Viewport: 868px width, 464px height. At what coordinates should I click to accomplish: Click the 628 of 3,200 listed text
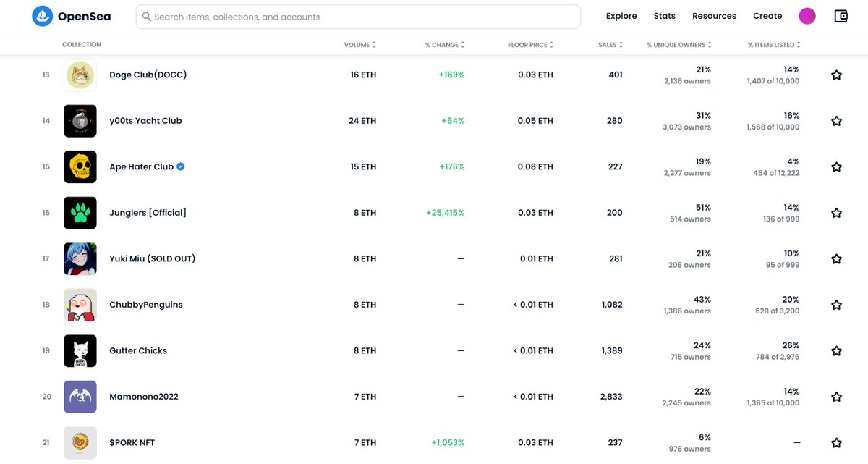tap(776, 311)
